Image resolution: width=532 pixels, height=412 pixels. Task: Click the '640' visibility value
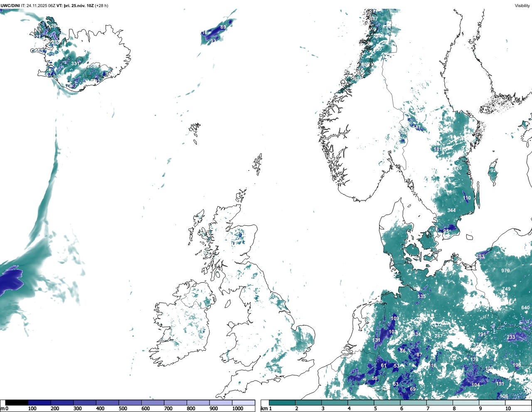click(525, 308)
